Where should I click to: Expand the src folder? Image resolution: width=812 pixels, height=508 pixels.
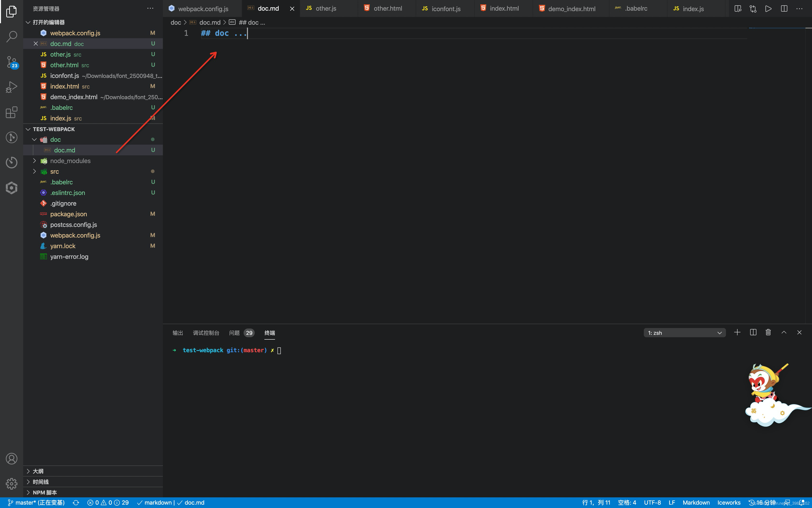click(34, 171)
